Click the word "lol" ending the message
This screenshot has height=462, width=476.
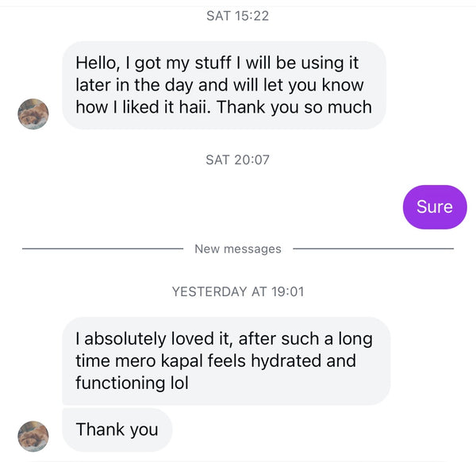(x=179, y=383)
